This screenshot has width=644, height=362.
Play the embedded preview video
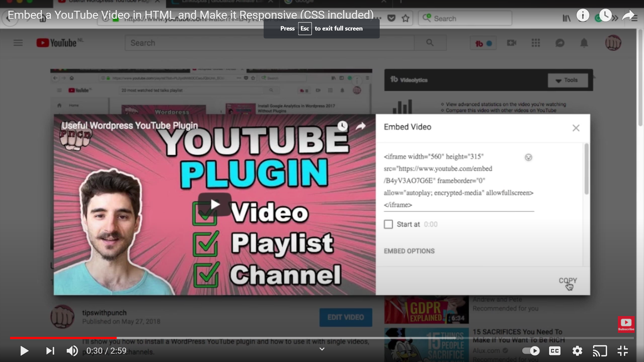(215, 204)
